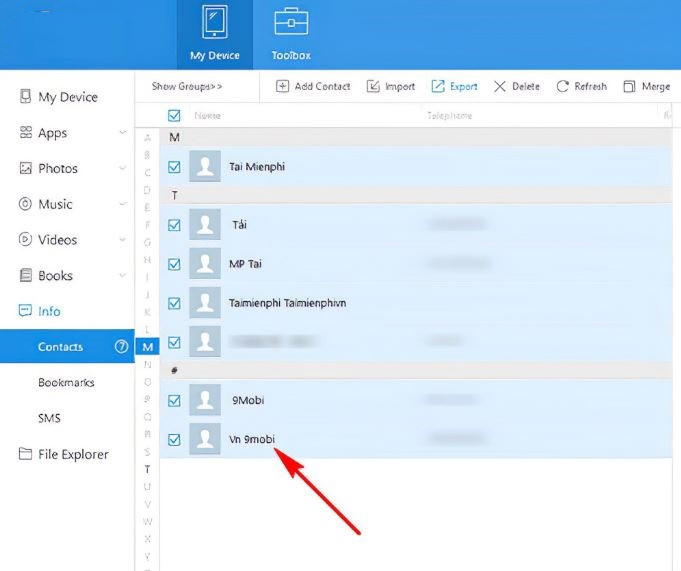Switch to the My Device top tab
The image size is (681, 571).
(x=215, y=33)
